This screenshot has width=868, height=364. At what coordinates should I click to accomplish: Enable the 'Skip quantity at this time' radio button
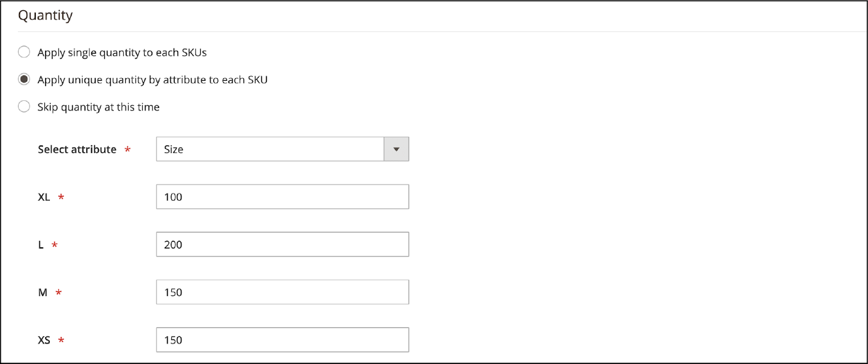pos(24,106)
